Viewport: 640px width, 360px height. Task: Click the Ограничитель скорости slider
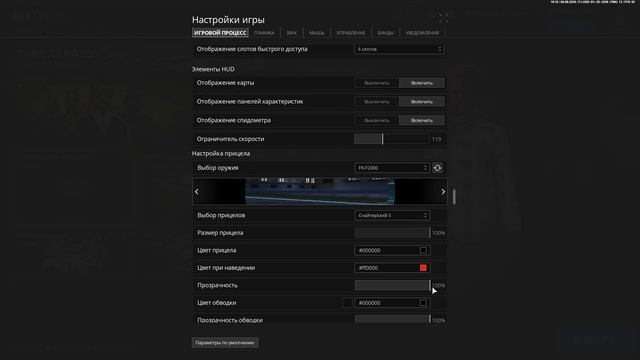[x=392, y=139]
